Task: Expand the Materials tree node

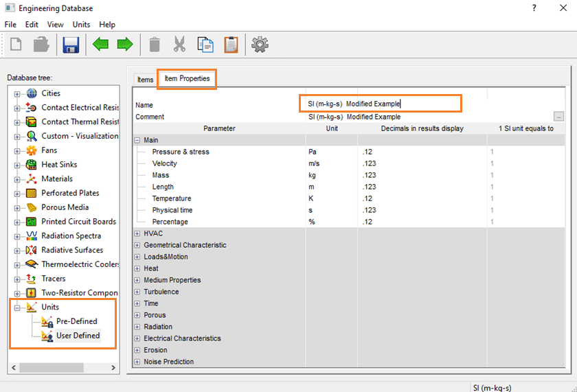Action: (17, 180)
